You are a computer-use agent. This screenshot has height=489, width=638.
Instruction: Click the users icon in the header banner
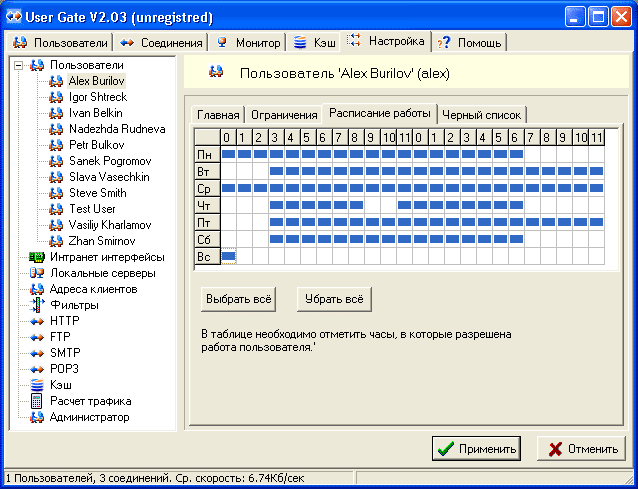216,72
